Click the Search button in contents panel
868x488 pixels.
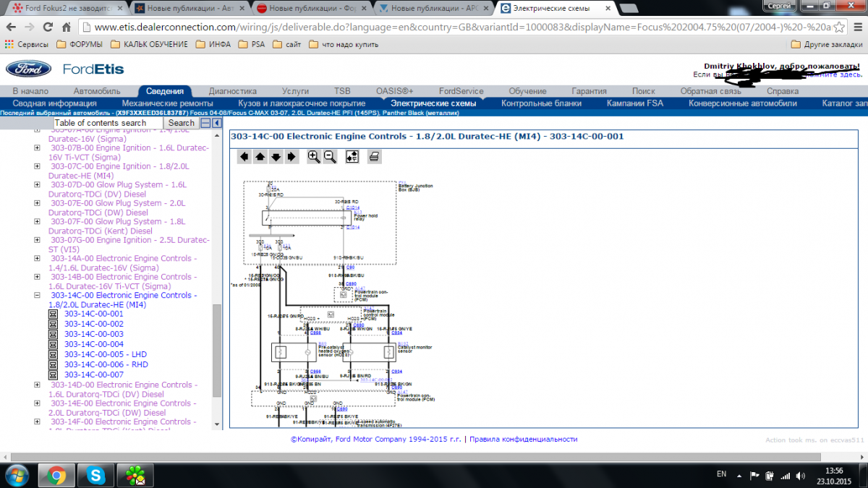(x=181, y=123)
